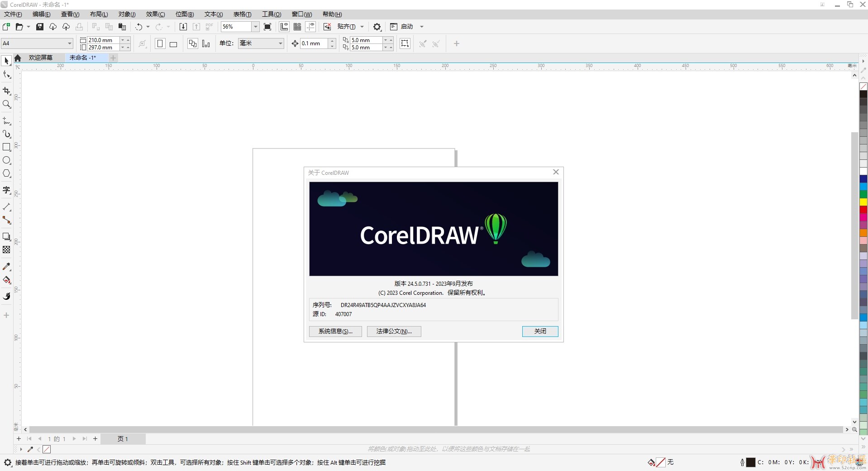Open the recent files arrow beside Open
868x471 pixels.
[x=29, y=27]
